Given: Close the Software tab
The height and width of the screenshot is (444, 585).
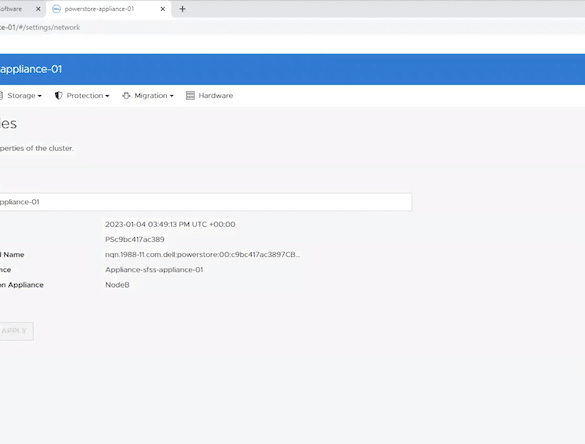Looking at the screenshot, I should pyautogui.click(x=38, y=9).
